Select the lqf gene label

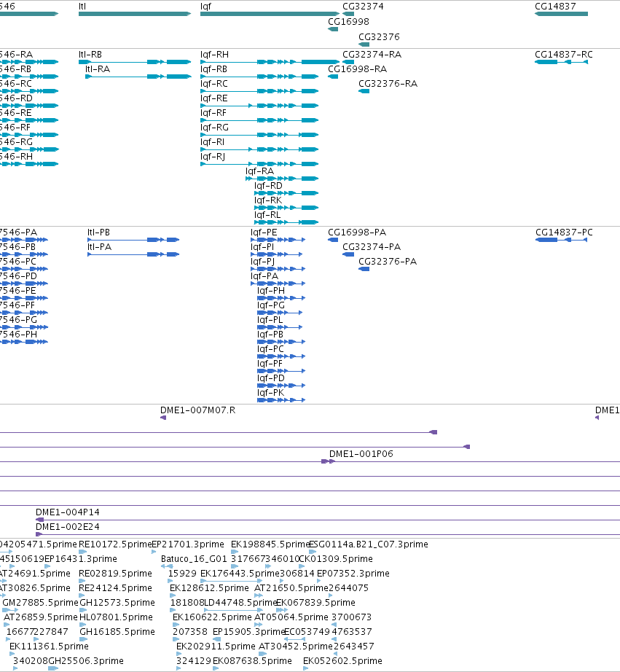205,7
